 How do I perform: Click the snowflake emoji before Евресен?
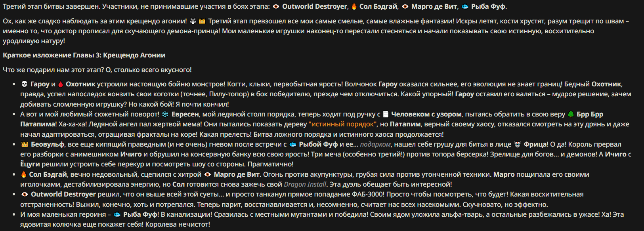165,114
